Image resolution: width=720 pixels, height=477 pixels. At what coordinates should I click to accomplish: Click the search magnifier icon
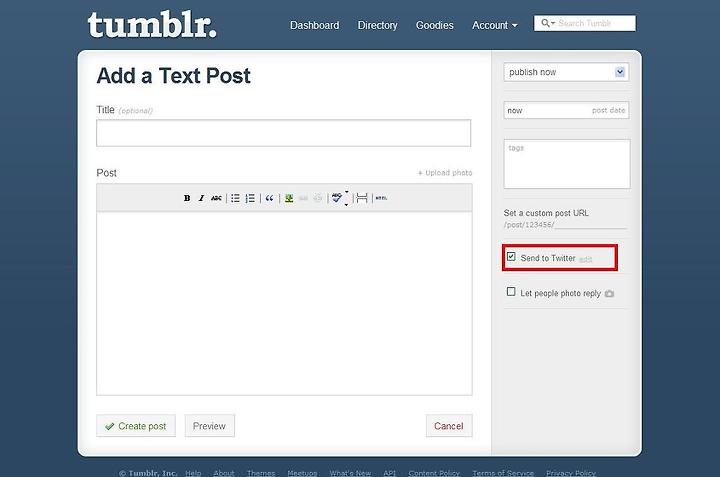click(x=546, y=23)
